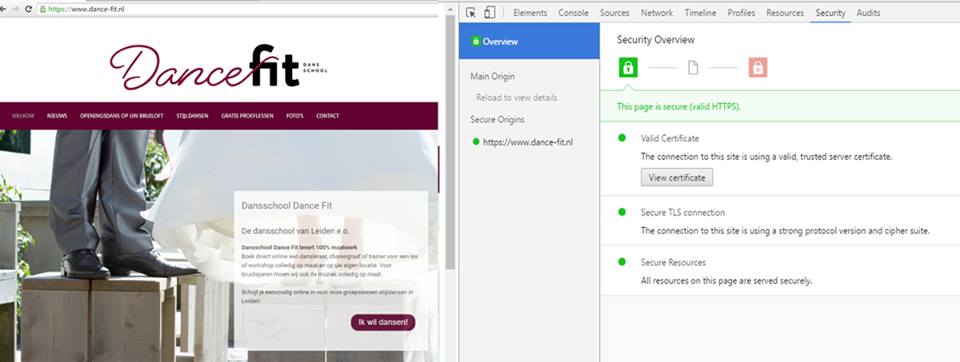This screenshot has height=362, width=960.
Task: Open the CONTACT menu item
Action: (328, 116)
